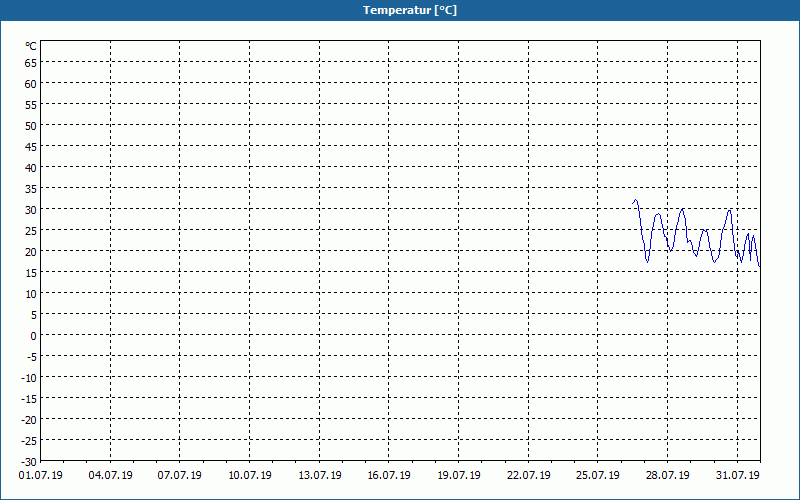Click the 13.07.19 date label

(319, 476)
